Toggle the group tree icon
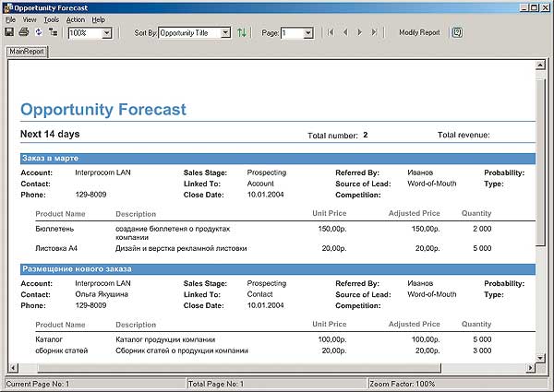The width and height of the screenshot is (554, 392). click(x=53, y=32)
